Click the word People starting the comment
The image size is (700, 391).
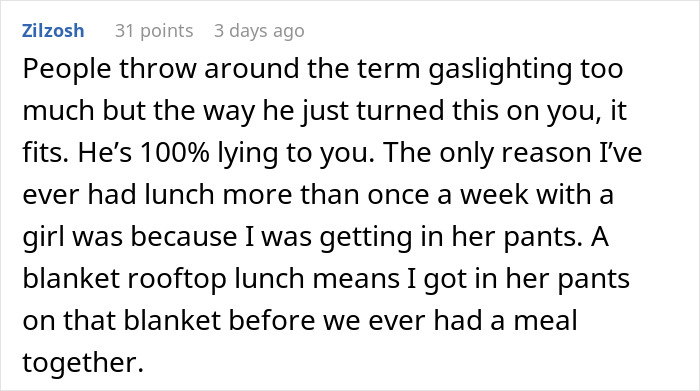(67, 70)
